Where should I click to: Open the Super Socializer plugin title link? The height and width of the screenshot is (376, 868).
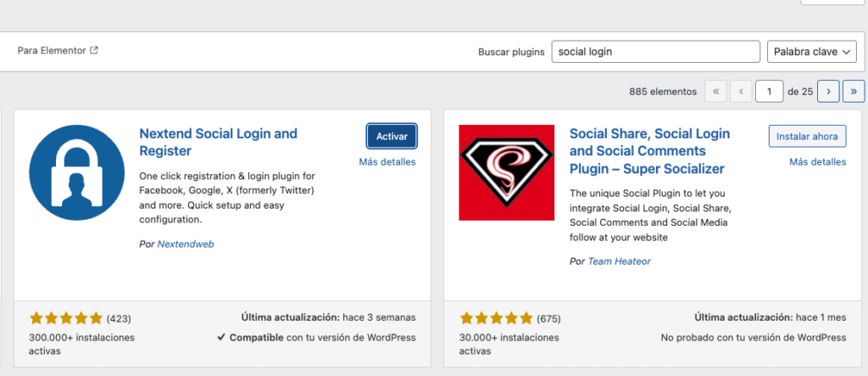(x=649, y=151)
